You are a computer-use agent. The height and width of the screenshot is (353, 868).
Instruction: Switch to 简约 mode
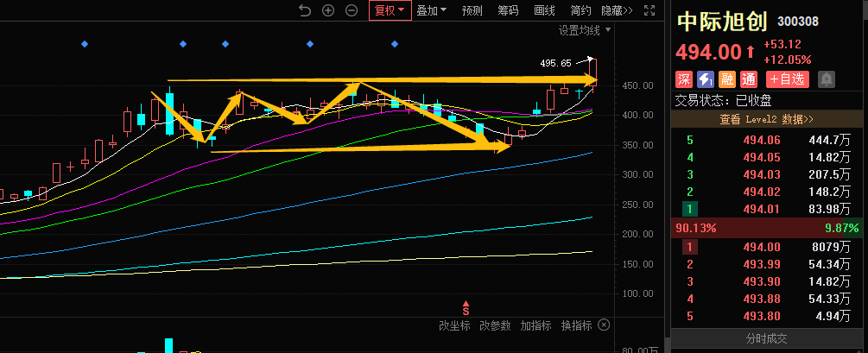[x=580, y=10]
